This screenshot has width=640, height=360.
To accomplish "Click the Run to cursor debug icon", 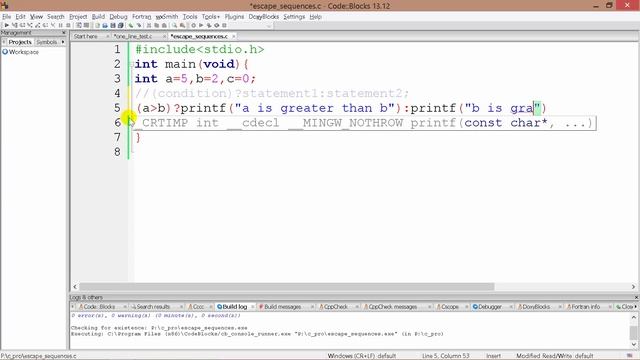I will tap(15, 25).
